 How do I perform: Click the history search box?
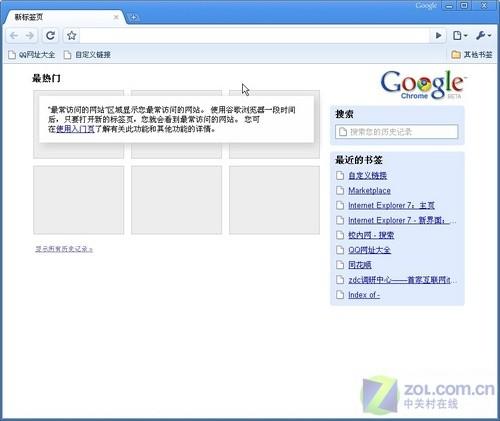pyautogui.click(x=397, y=132)
